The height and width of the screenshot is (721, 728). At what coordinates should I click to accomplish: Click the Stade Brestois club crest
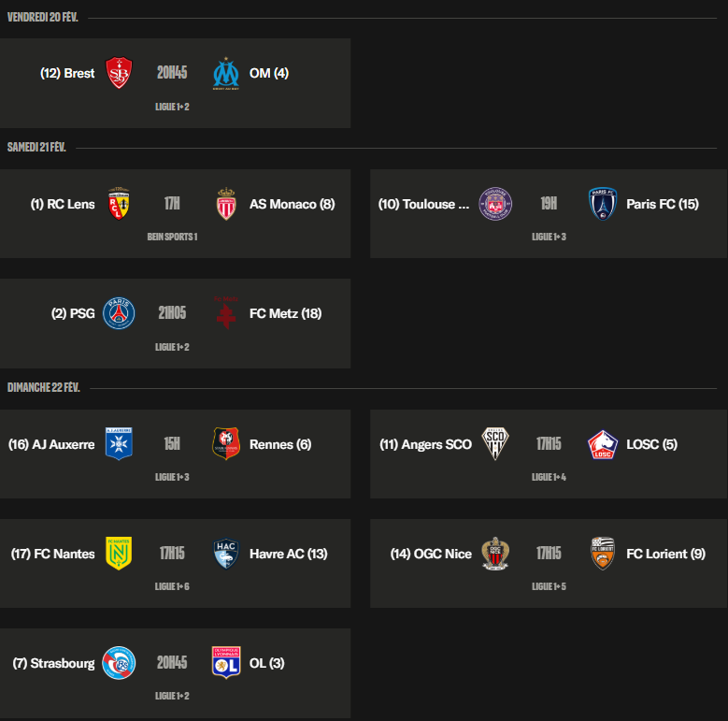pyautogui.click(x=119, y=73)
